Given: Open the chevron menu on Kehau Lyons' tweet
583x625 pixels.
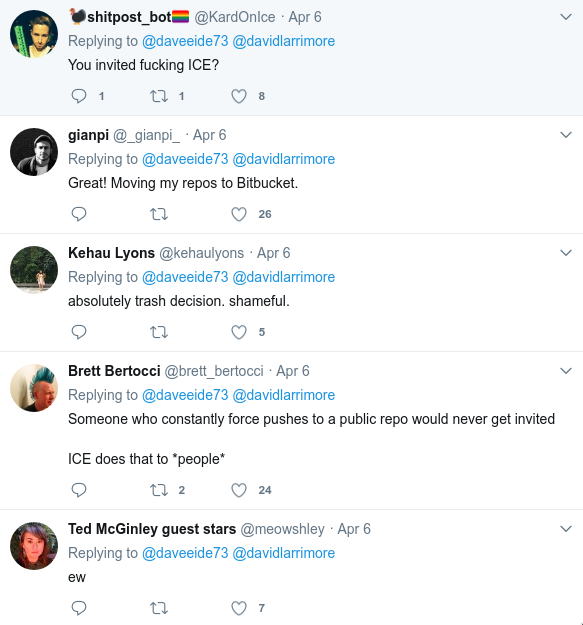Looking at the screenshot, I should pos(566,253).
